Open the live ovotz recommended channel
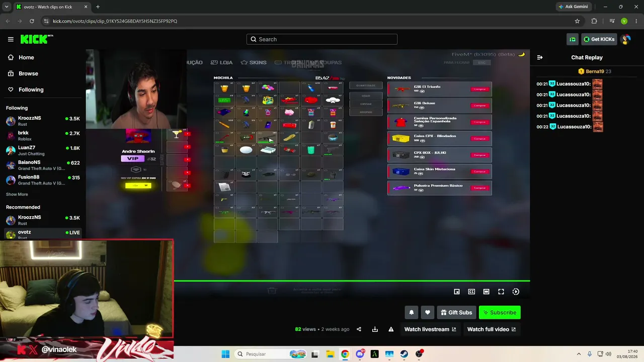 click(x=43, y=234)
